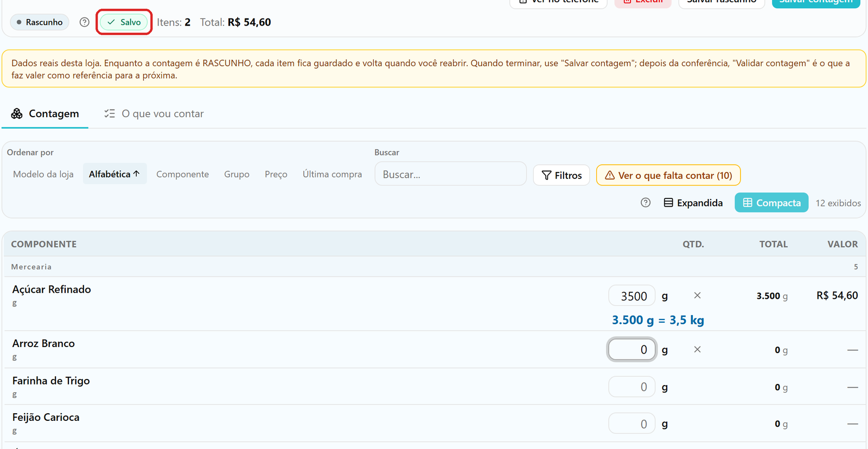Click the 'Itens: 2' summary
The height and width of the screenshot is (449, 868).
pos(174,22)
